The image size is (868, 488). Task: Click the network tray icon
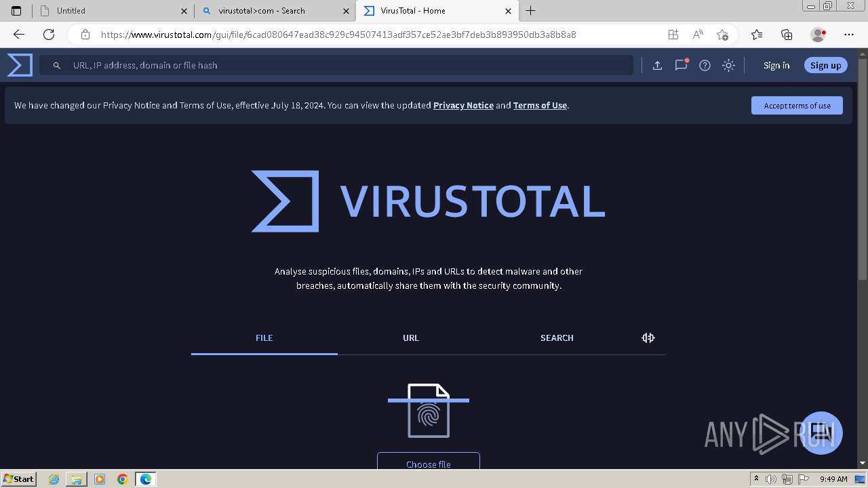coord(787,479)
